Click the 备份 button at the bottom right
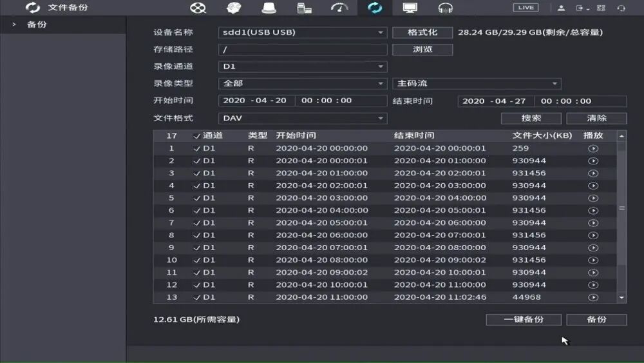This screenshot has width=644, height=363. pos(596,319)
